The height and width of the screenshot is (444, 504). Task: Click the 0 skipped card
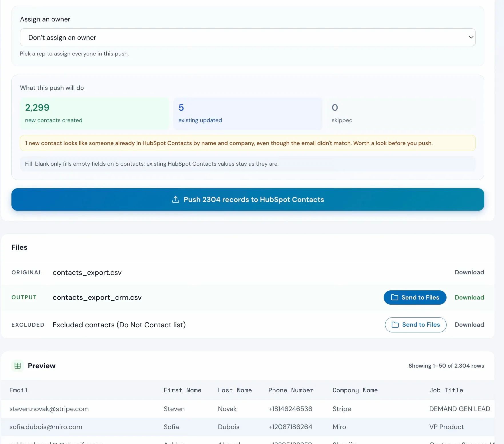tap(401, 114)
